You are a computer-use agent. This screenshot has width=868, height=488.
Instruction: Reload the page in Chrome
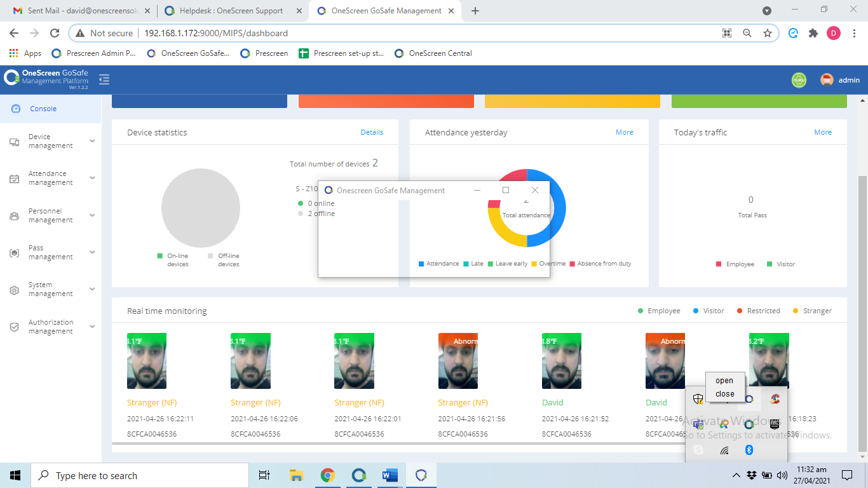tap(55, 33)
